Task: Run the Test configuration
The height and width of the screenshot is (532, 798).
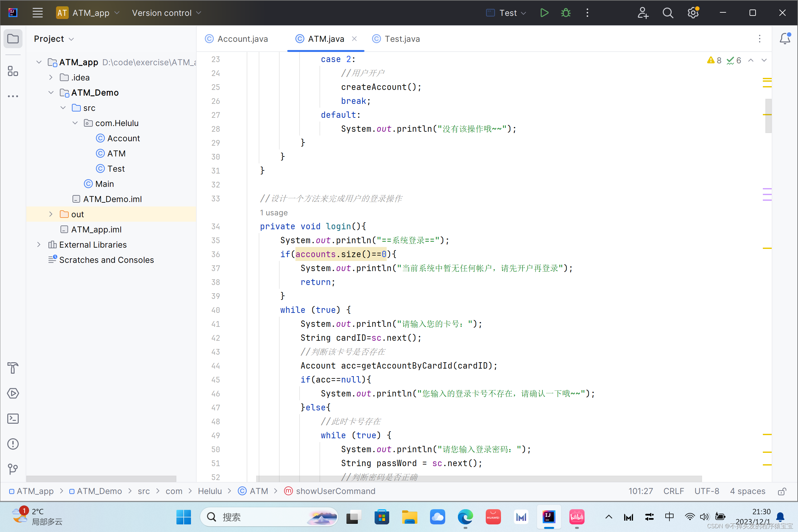Action: tap(544, 13)
